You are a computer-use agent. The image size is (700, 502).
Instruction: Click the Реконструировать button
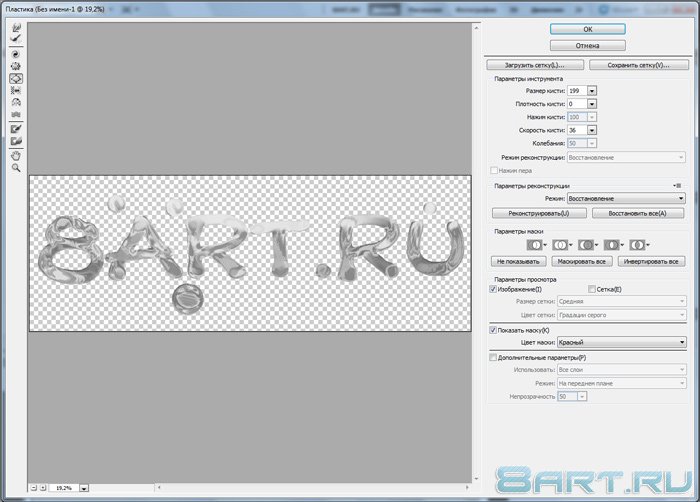[x=539, y=213]
